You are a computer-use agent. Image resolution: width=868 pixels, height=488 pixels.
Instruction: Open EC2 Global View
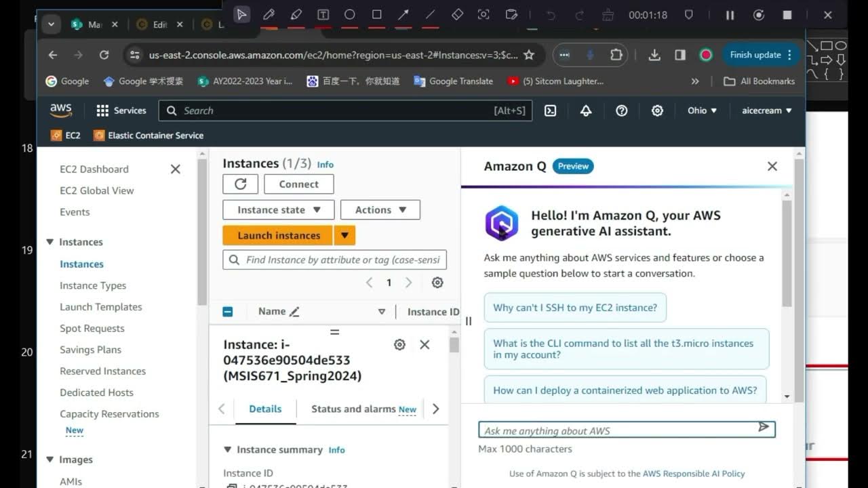pos(96,190)
